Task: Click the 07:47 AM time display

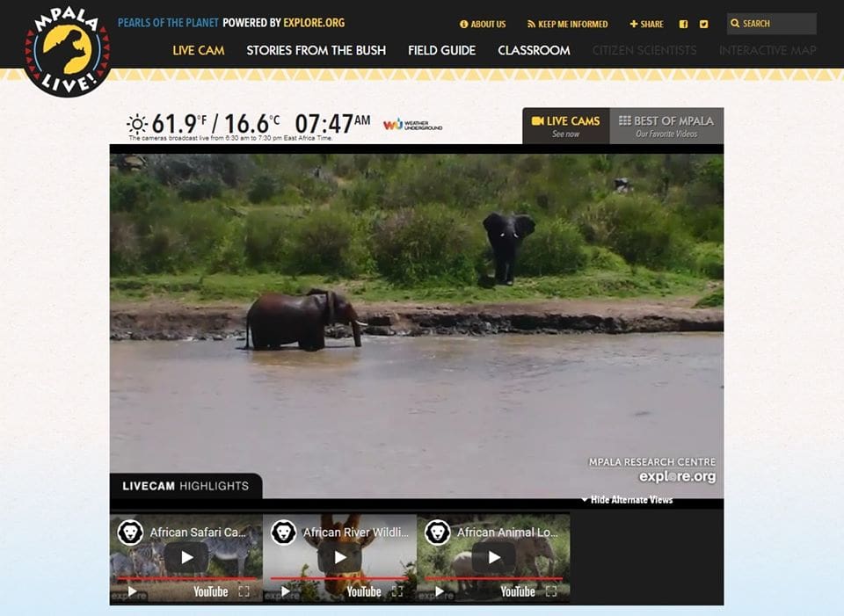Action: [x=332, y=124]
